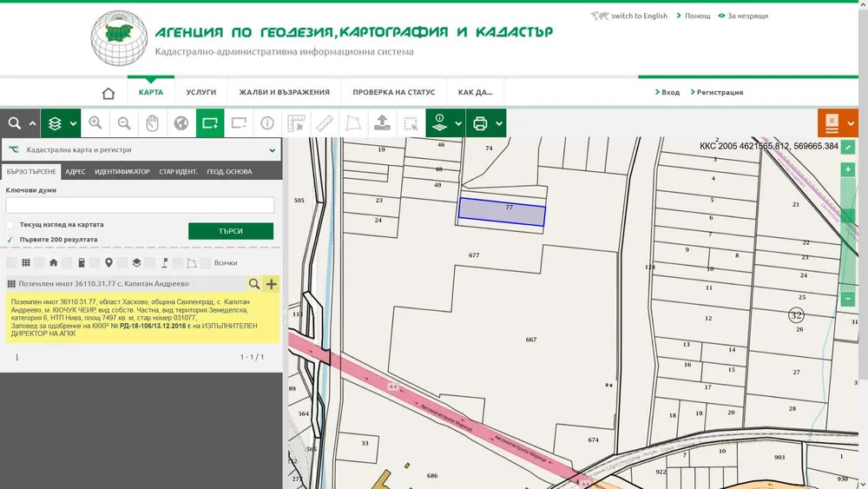Click the zoom in magnifier tool
This screenshot has width=868, height=489.
(95, 123)
